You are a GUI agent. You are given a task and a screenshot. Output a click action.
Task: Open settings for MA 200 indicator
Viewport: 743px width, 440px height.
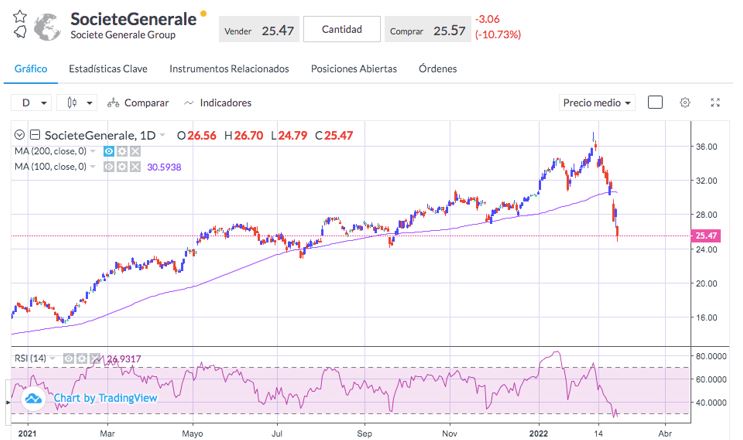coord(122,152)
